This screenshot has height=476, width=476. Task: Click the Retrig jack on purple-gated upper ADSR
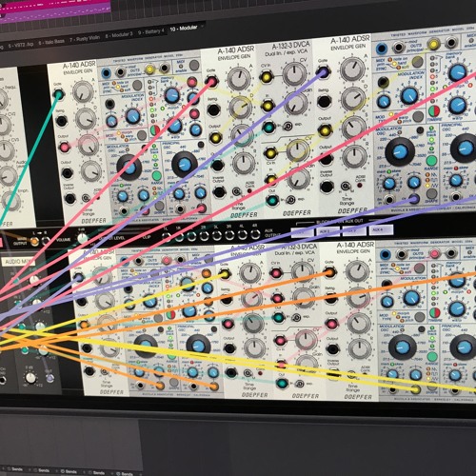coord(324,102)
